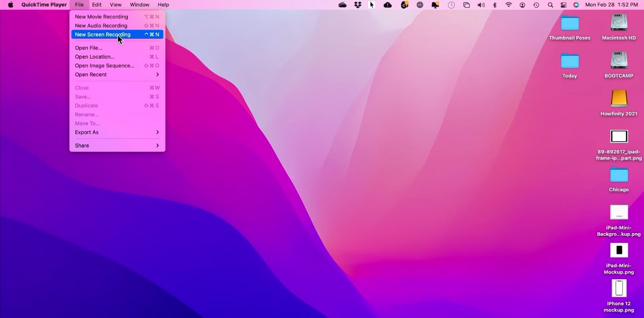Open the 1Password menu bar icon

(x=419, y=5)
